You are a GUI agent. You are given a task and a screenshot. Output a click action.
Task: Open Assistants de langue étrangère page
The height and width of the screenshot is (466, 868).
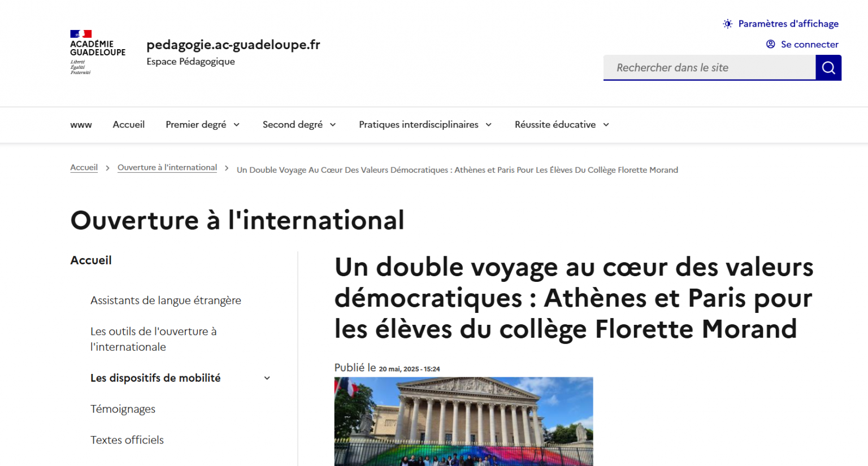tap(166, 300)
